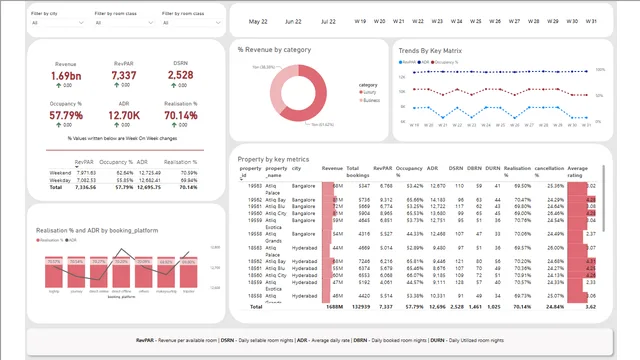The image size is (640, 360).
Task: Sort by the property_id column header
Action: pyautogui.click(x=250, y=172)
